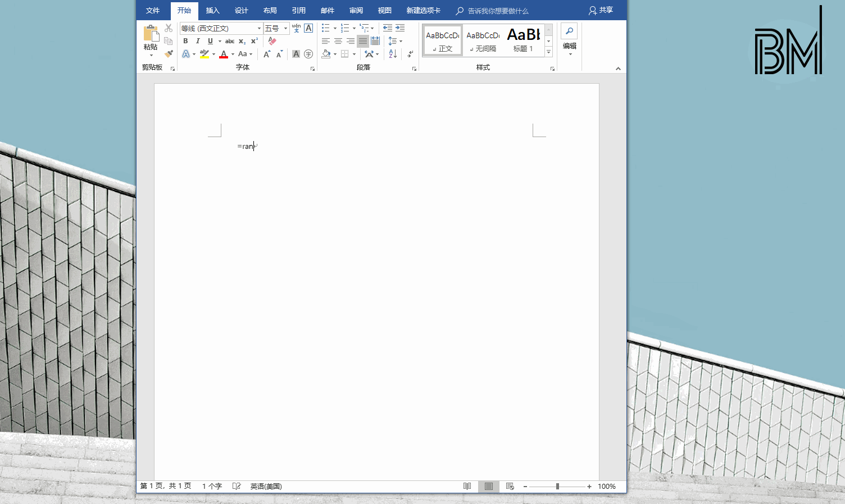This screenshot has height=504, width=845.
Task: Click the clear all formatting icon
Action: point(271,41)
